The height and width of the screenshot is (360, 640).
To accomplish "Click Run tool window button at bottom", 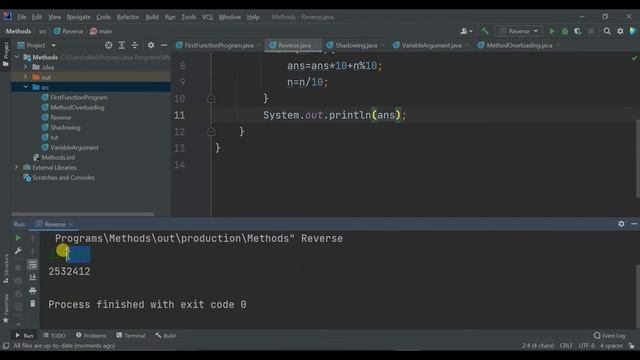I will (x=24, y=336).
